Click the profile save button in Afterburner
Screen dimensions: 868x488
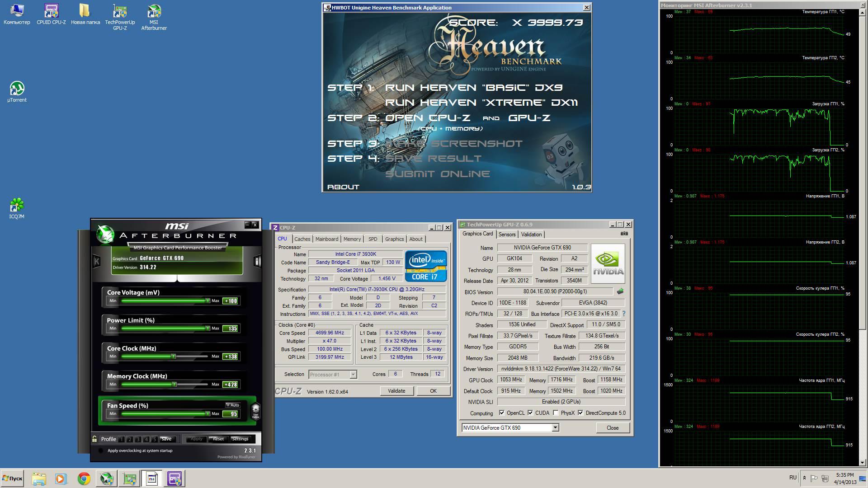pos(166,439)
